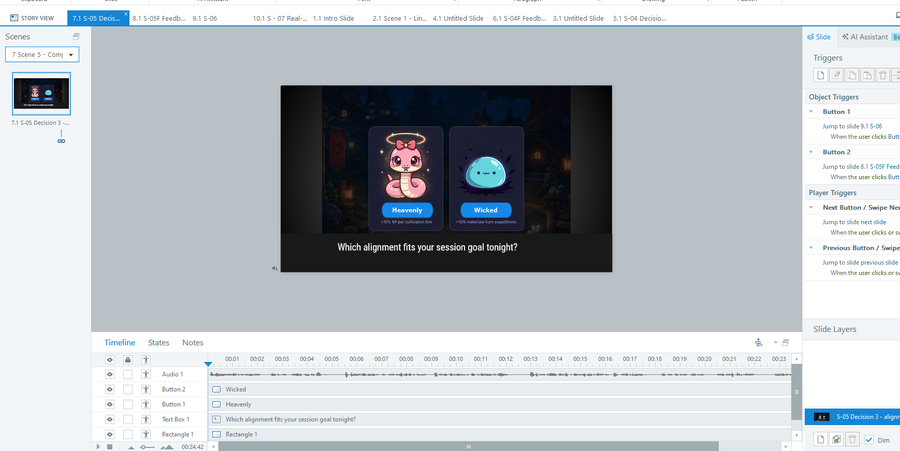Click the Wicked button on slide
Image resolution: width=900 pixels, height=451 pixels.
(x=486, y=210)
